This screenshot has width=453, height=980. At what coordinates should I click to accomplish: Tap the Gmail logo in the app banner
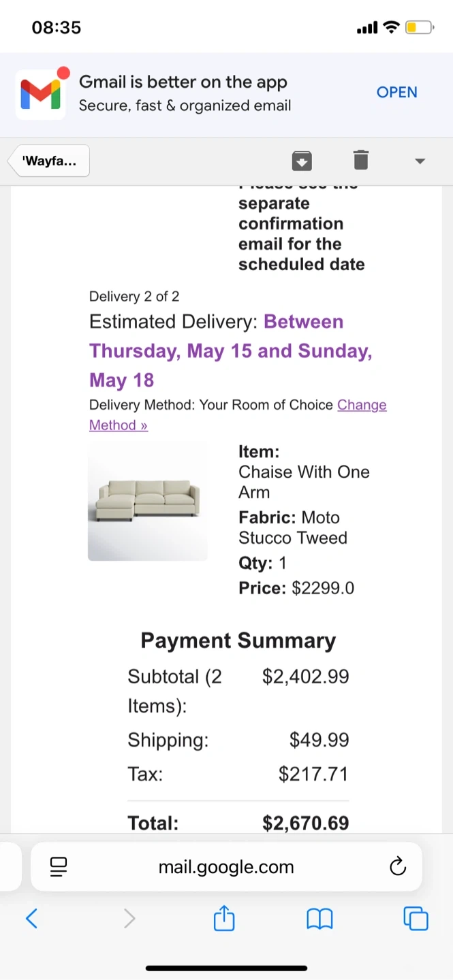click(x=40, y=93)
